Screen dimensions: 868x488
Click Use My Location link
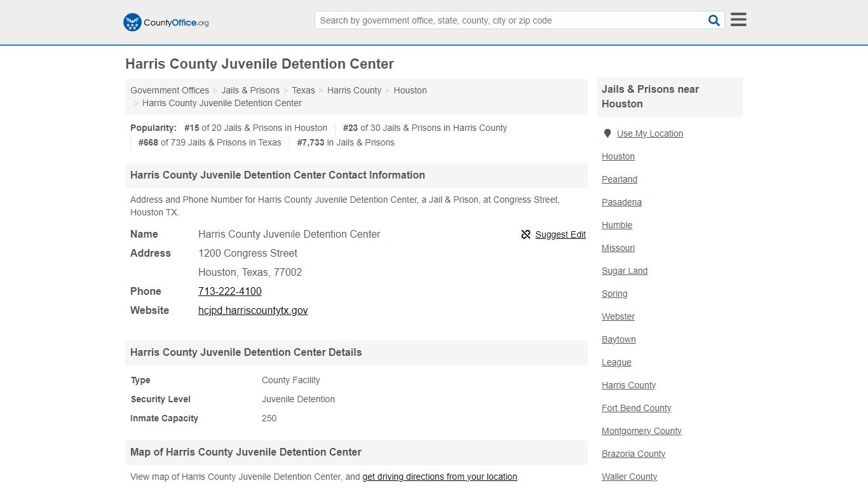pos(650,133)
